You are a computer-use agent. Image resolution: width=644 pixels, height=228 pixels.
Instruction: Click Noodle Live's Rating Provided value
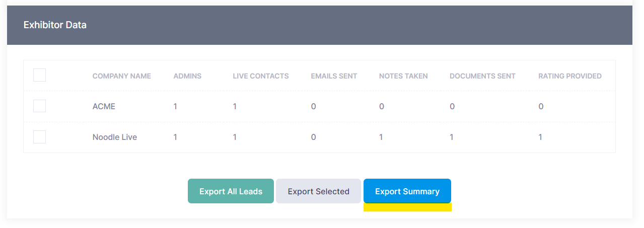(540, 137)
